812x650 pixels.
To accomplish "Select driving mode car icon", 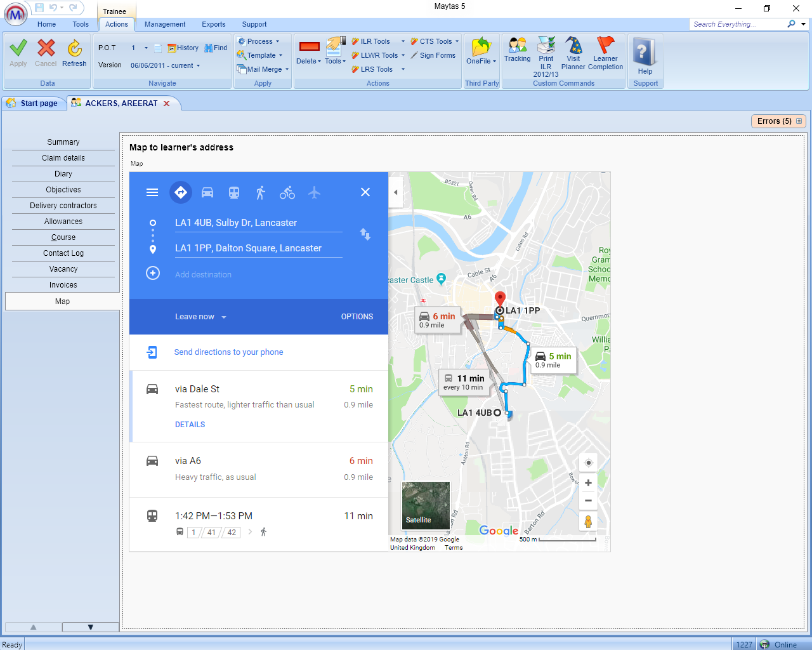I will click(207, 192).
